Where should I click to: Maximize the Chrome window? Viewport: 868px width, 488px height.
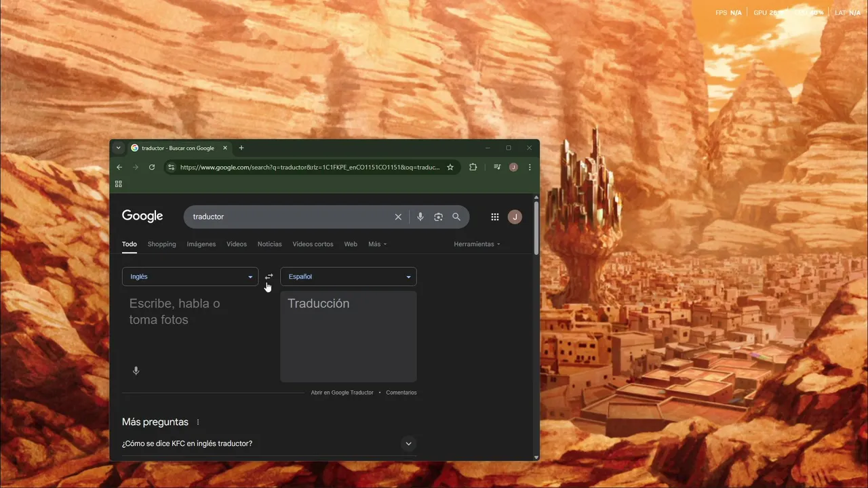[x=509, y=148]
